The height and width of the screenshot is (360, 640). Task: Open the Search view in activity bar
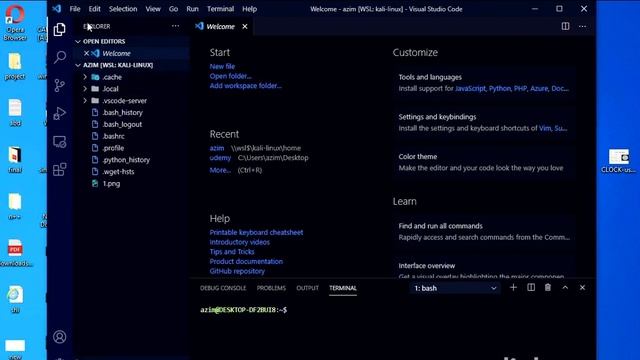(60, 57)
